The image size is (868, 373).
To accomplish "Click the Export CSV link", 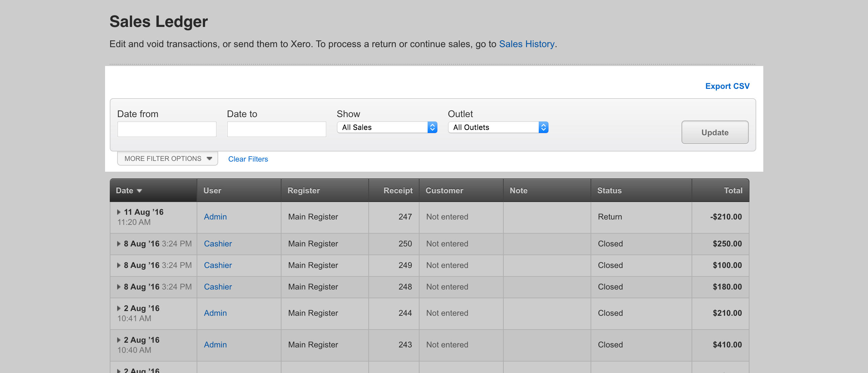I will [x=727, y=86].
